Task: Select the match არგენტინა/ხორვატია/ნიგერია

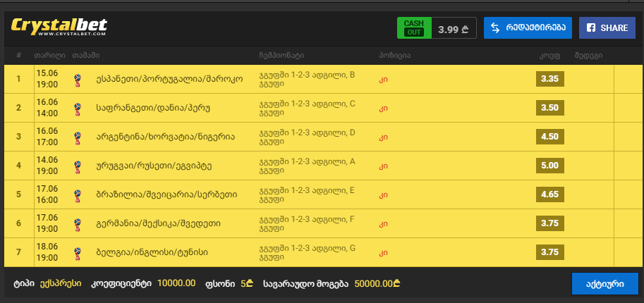Action: tap(165, 137)
